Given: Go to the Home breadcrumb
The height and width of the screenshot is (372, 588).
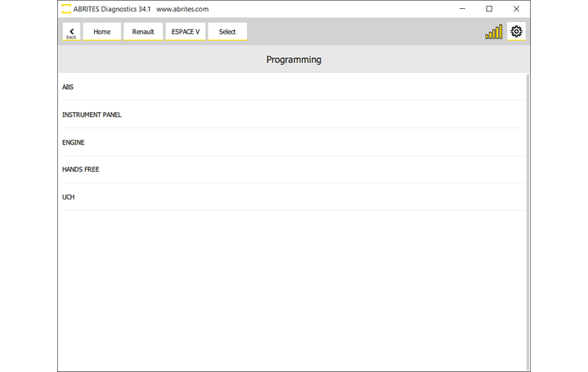Looking at the screenshot, I should tap(102, 32).
